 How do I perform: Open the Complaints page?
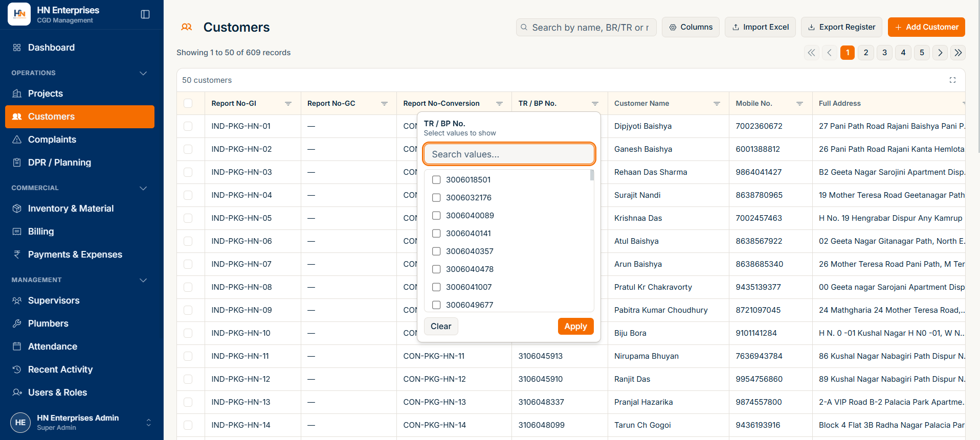pos(80,140)
